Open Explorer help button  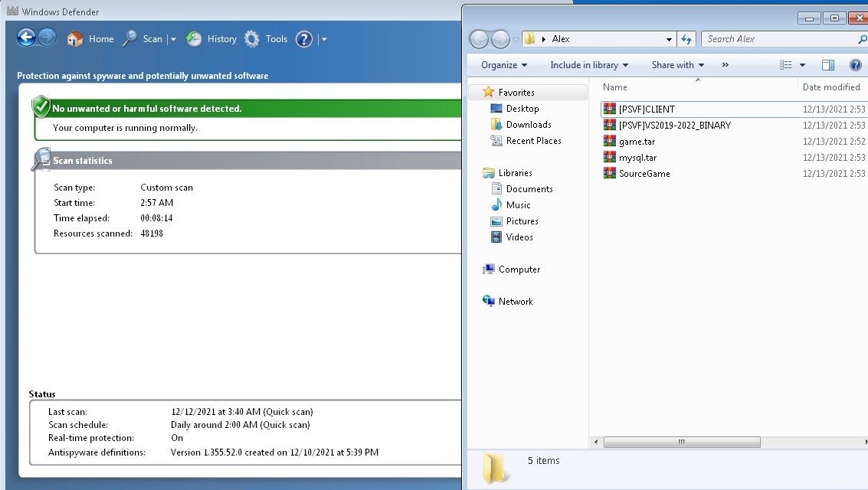[855, 65]
